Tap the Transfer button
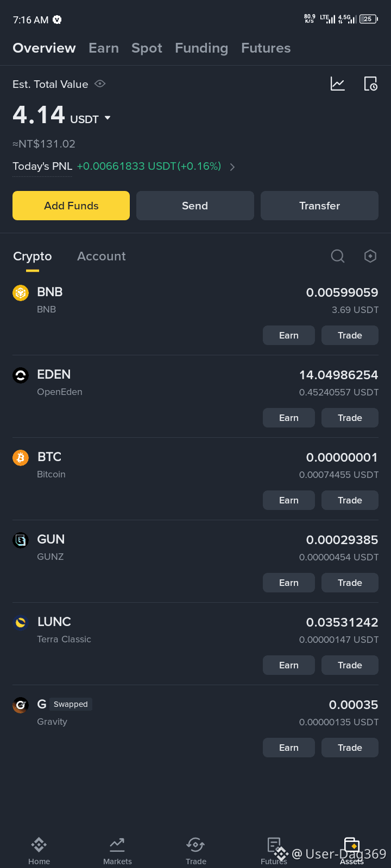 pos(319,206)
